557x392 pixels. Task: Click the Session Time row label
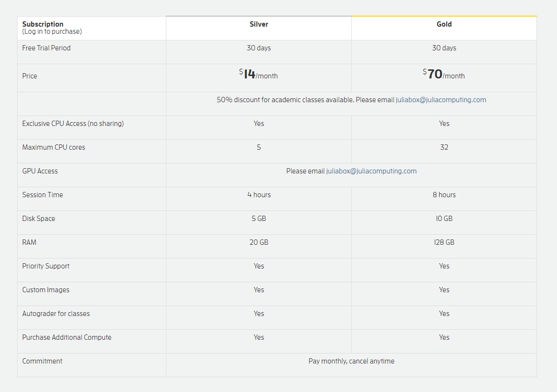(43, 195)
